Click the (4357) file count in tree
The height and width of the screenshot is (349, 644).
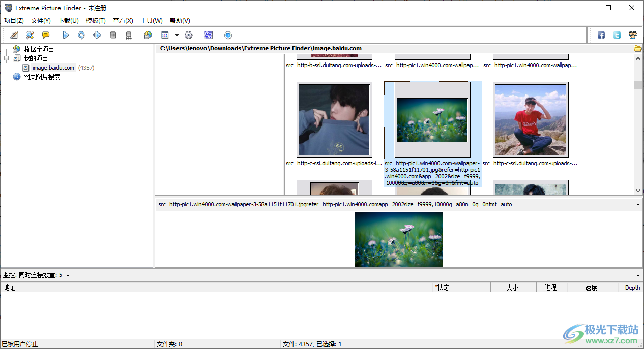coord(86,68)
